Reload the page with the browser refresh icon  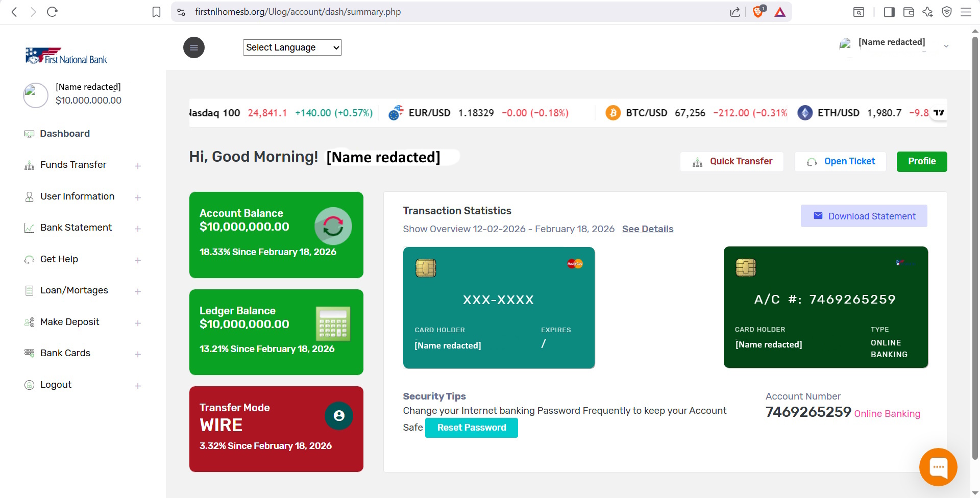click(x=52, y=12)
